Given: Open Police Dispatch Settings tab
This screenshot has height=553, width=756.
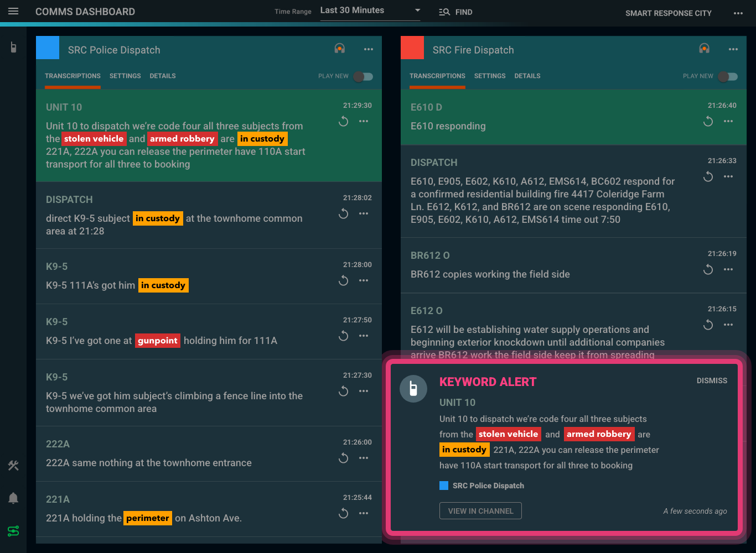Looking at the screenshot, I should pos(125,76).
